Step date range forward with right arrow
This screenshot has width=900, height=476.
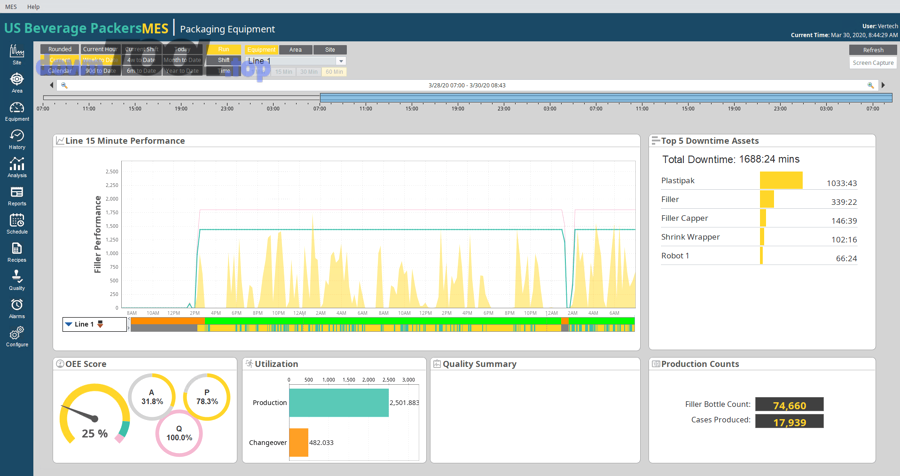click(883, 85)
